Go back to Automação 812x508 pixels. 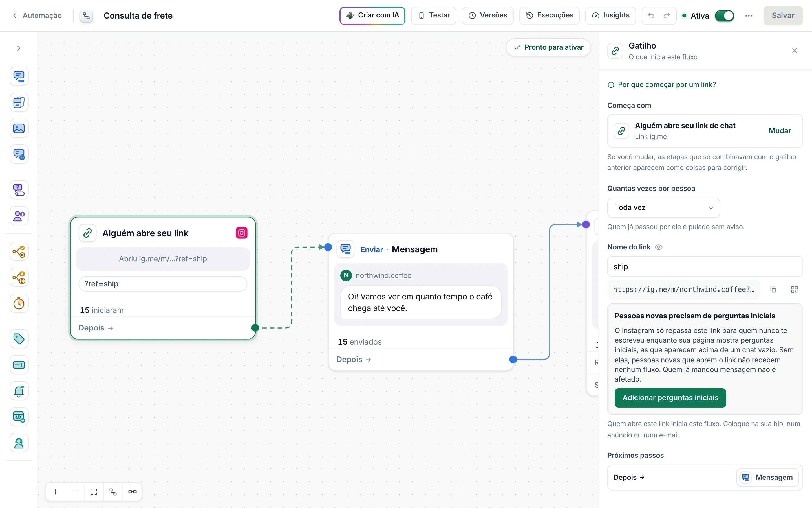click(37, 16)
